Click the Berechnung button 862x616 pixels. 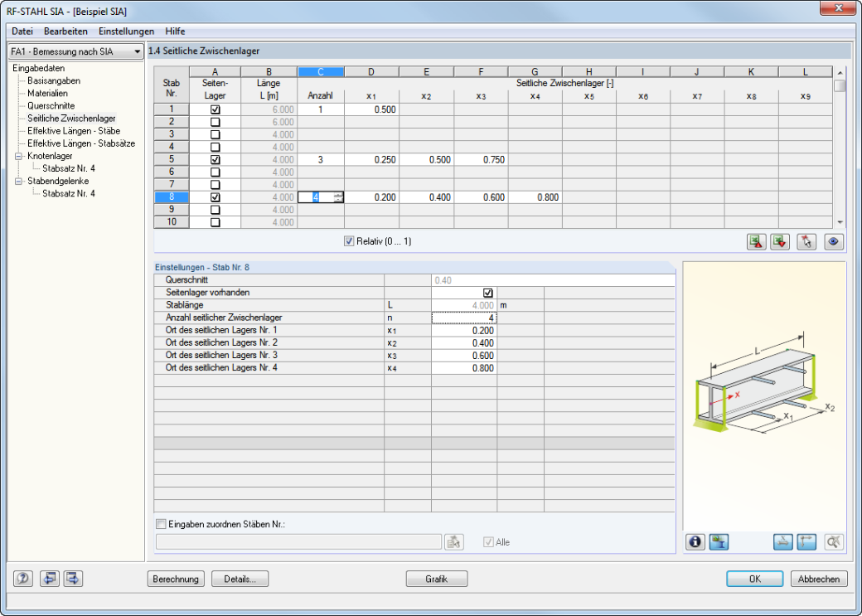point(176,580)
